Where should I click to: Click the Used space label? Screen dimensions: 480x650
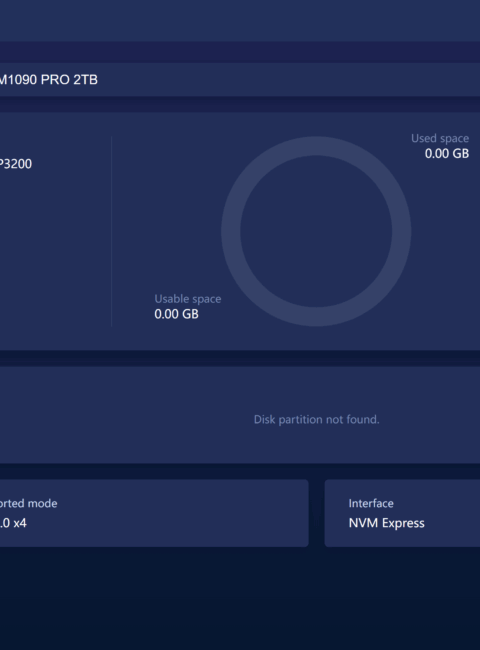(x=440, y=138)
